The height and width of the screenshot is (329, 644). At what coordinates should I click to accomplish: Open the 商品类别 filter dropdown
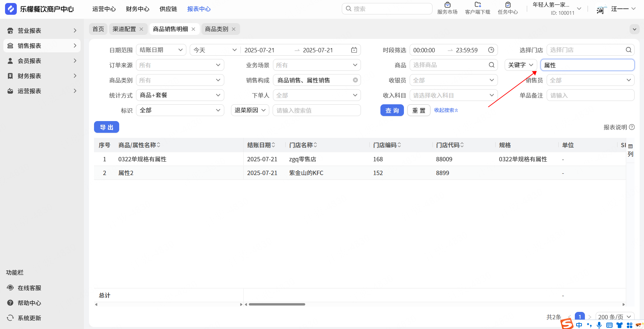[180, 80]
